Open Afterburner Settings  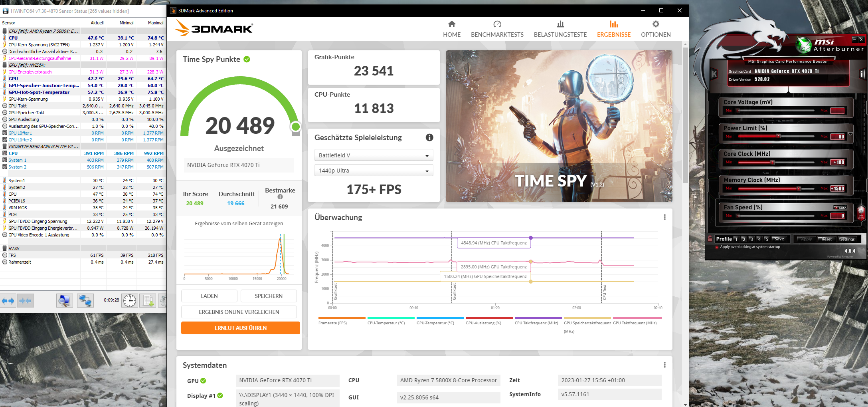(x=847, y=239)
